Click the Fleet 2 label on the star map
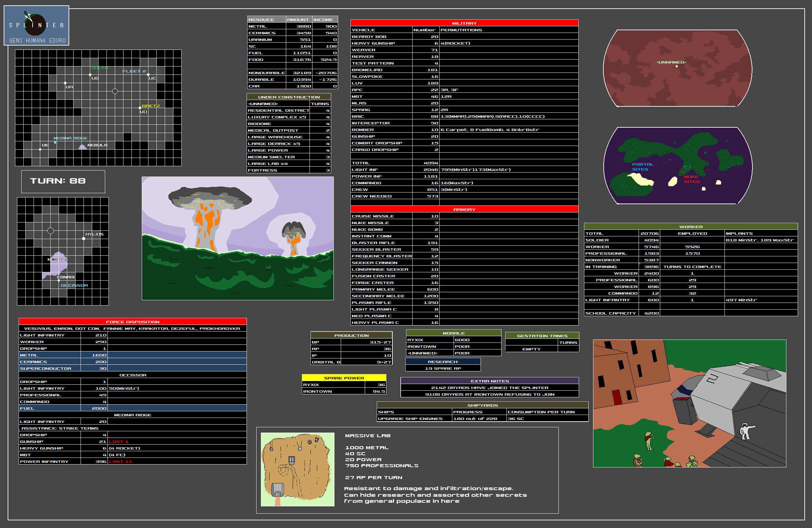 click(134, 71)
